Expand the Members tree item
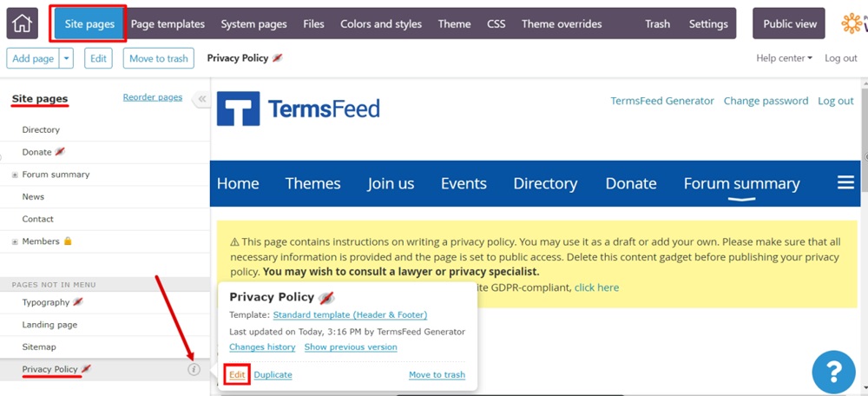The height and width of the screenshot is (396, 868). 15,242
